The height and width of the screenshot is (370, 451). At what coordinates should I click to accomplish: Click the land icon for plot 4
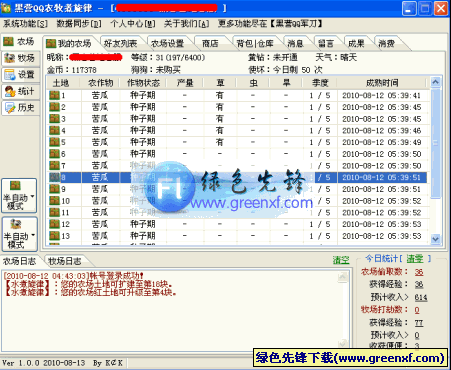tap(54, 130)
